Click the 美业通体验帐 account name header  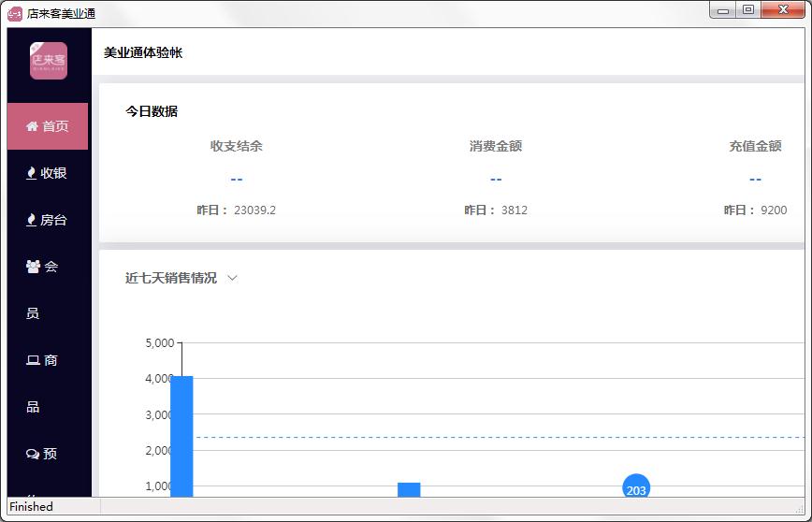[x=143, y=52]
